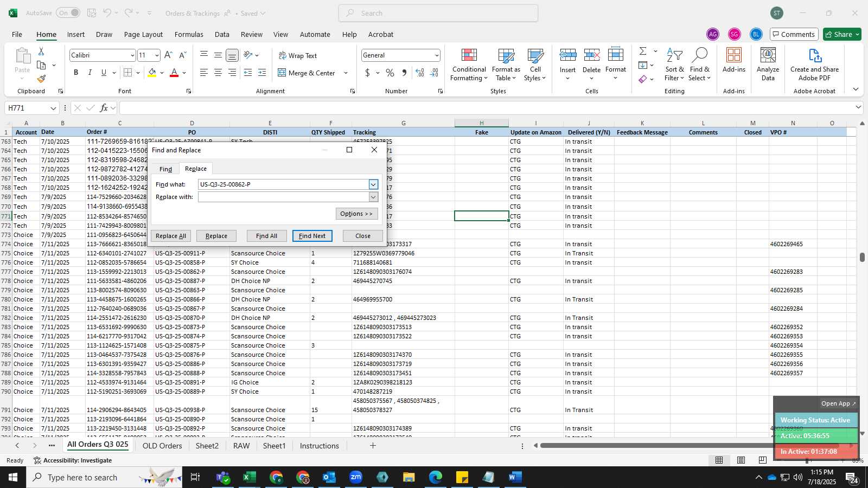Add a new sheet with plus button
The height and width of the screenshot is (488, 868).
tap(373, 446)
